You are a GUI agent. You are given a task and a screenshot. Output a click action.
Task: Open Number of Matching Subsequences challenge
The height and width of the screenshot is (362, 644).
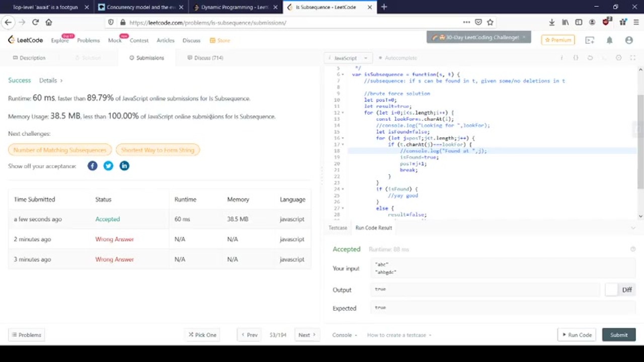point(60,150)
